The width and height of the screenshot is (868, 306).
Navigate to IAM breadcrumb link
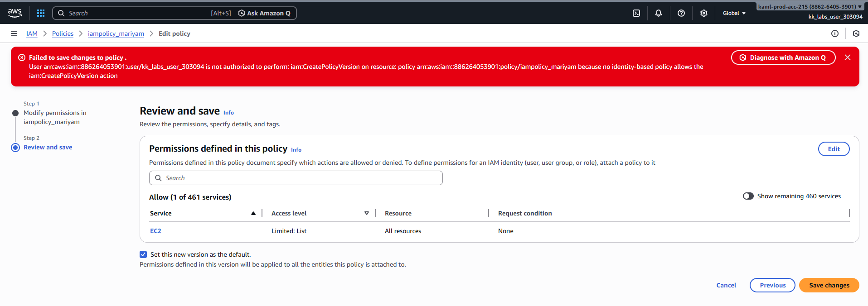pyautogui.click(x=32, y=33)
